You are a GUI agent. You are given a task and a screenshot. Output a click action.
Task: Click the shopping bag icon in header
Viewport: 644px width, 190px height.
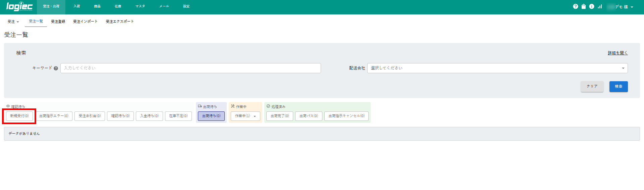[x=584, y=6]
